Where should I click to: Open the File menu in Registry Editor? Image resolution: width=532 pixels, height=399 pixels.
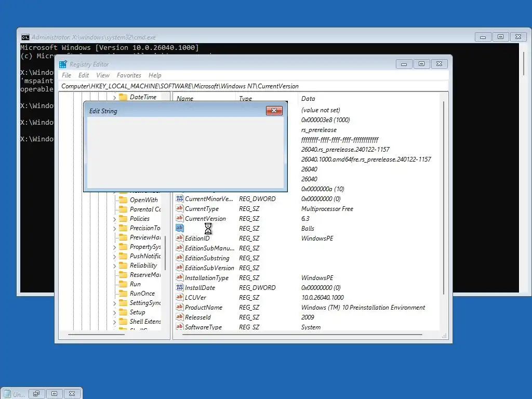pos(66,75)
